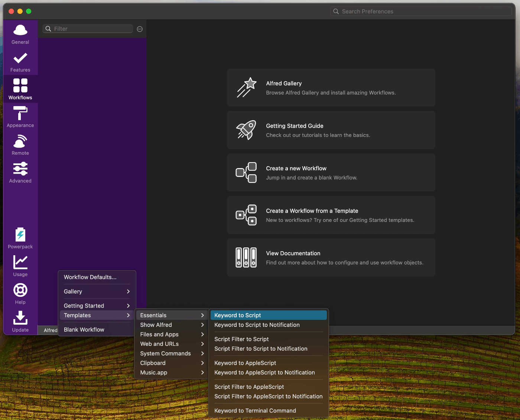Expand the Web and URLs submenu chevron
This screenshot has height=420, width=520.
coord(202,344)
